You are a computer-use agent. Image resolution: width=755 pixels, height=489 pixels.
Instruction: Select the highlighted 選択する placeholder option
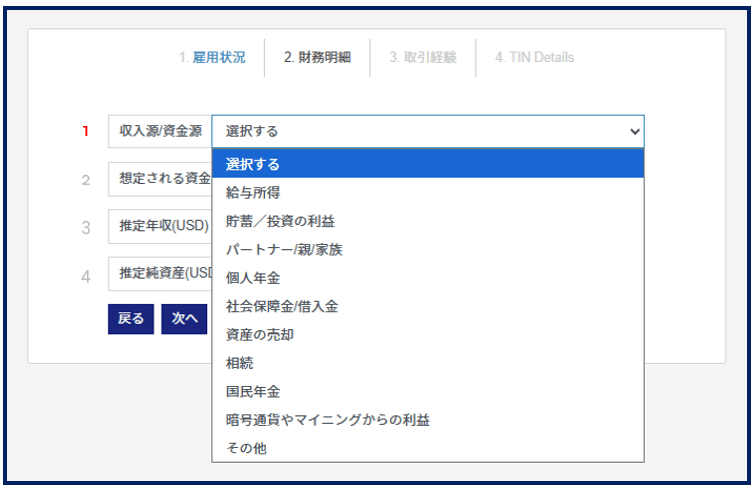[253, 164]
